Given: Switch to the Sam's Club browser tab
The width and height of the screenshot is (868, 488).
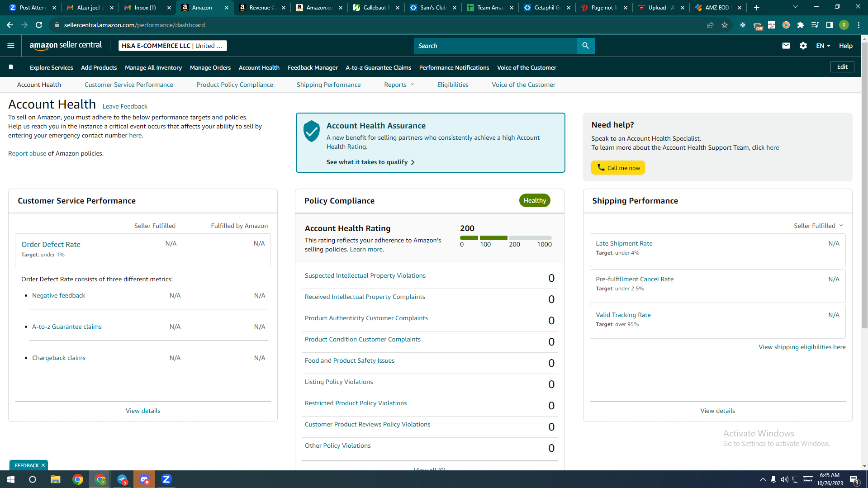Looking at the screenshot, I should pyautogui.click(x=433, y=8).
